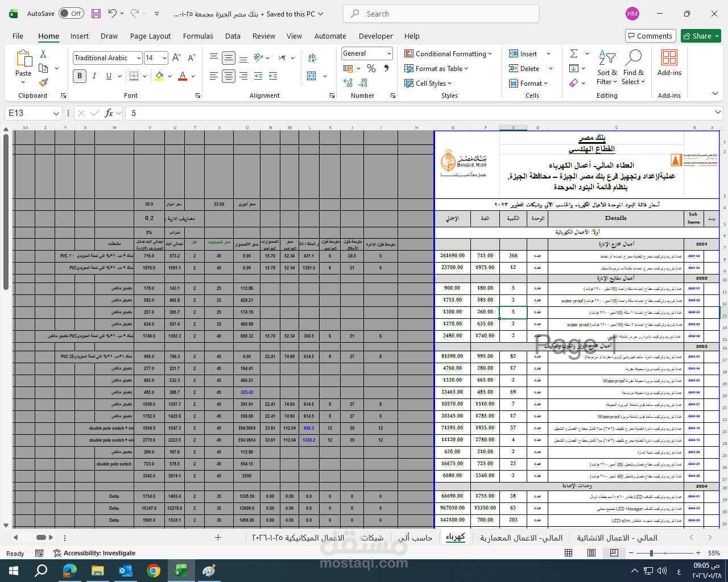The height and width of the screenshot is (582, 728).
Task: Click the Save icon in title bar
Action: (x=96, y=14)
